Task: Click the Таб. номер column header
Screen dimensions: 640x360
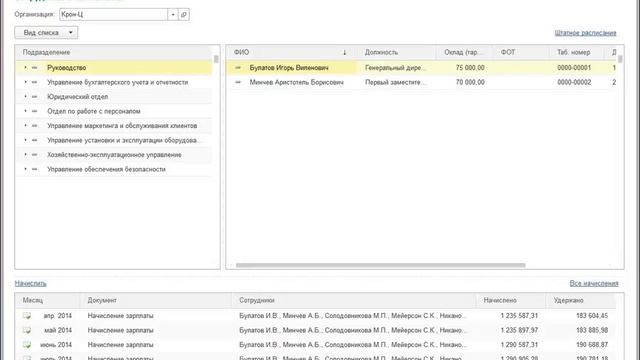Action: 576,52
